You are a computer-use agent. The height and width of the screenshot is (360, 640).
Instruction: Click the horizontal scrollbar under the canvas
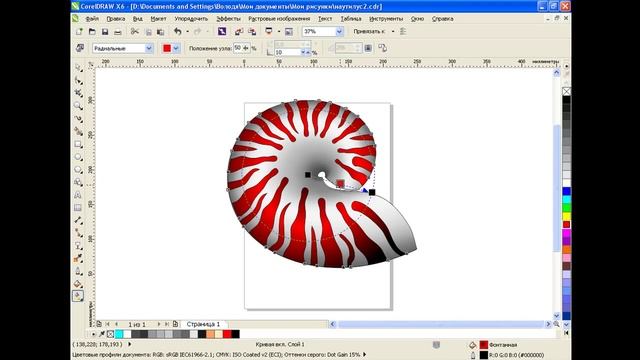coord(440,324)
